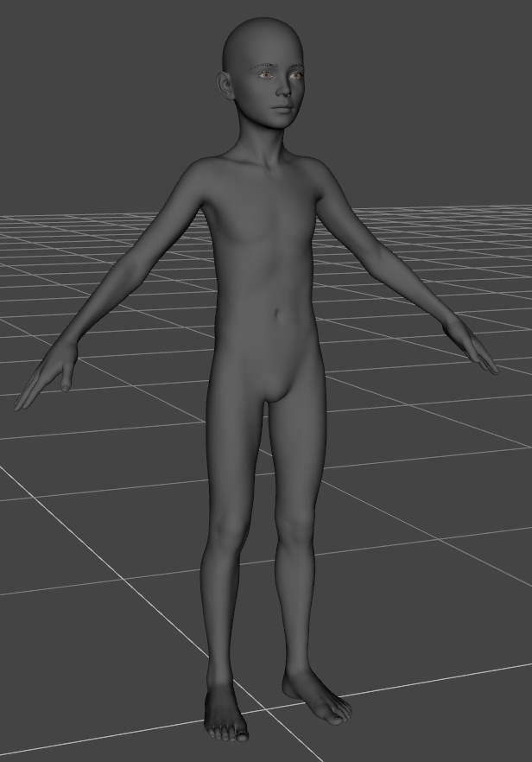Select the figure's head in the viewport
Viewport: 532px width, 762px height.
point(263,73)
